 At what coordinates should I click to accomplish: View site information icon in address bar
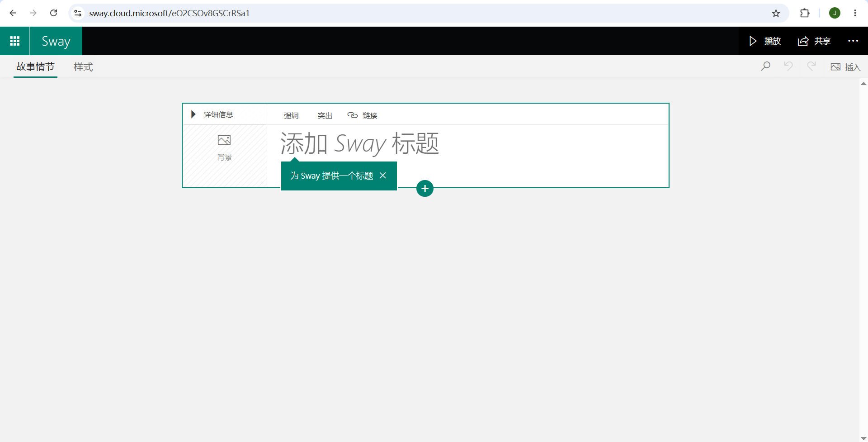(x=78, y=13)
